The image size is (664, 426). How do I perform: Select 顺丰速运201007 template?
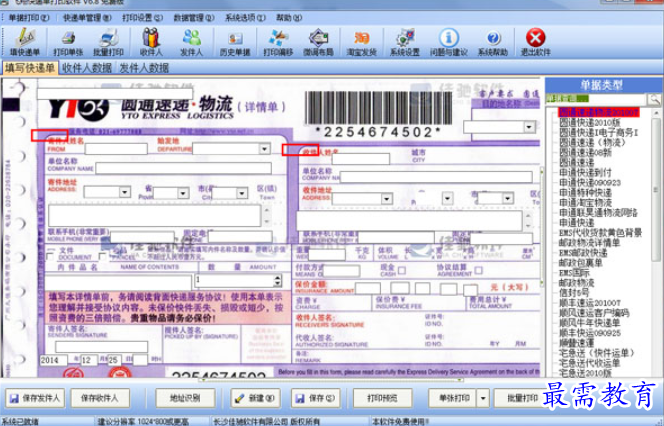590,303
